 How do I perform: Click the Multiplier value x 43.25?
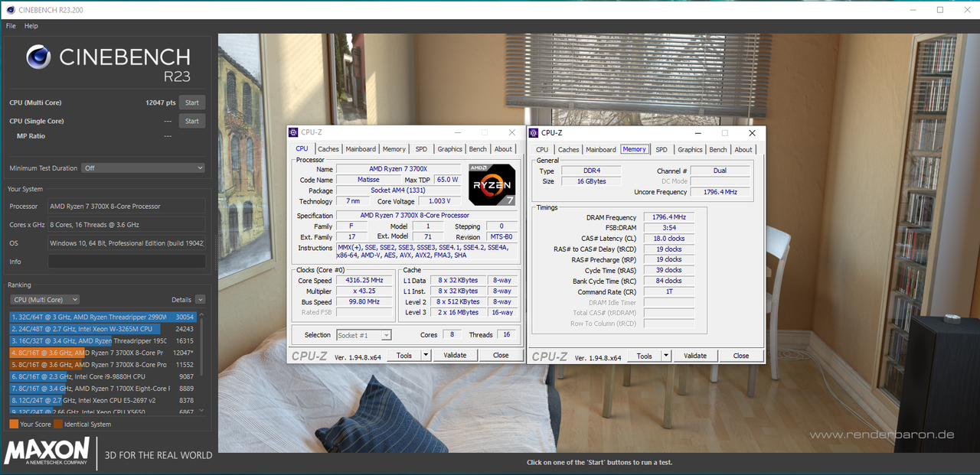tap(364, 291)
